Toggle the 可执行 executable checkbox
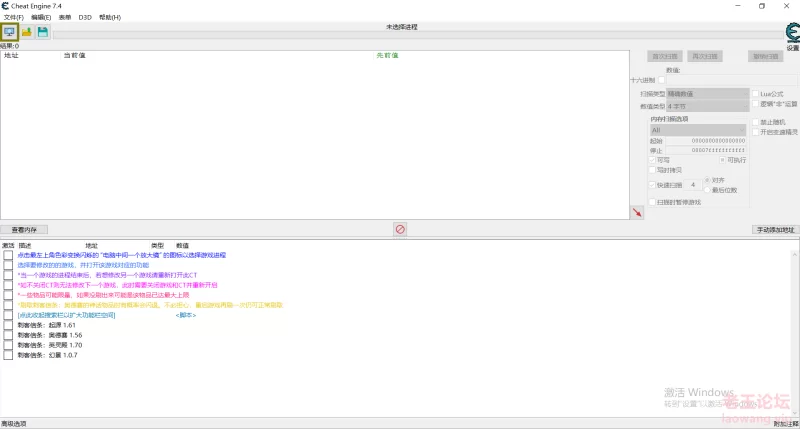This screenshot has width=800, height=429. tap(722, 160)
